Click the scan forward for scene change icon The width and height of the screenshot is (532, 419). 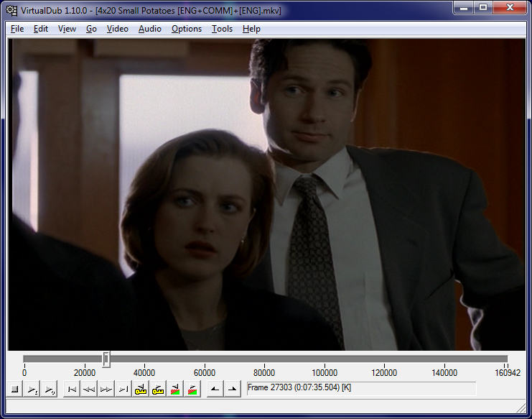(192, 389)
